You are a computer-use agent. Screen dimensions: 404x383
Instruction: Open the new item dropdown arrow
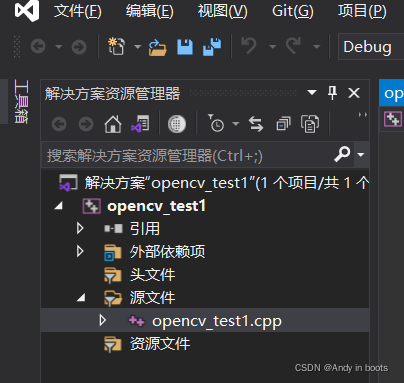click(137, 46)
